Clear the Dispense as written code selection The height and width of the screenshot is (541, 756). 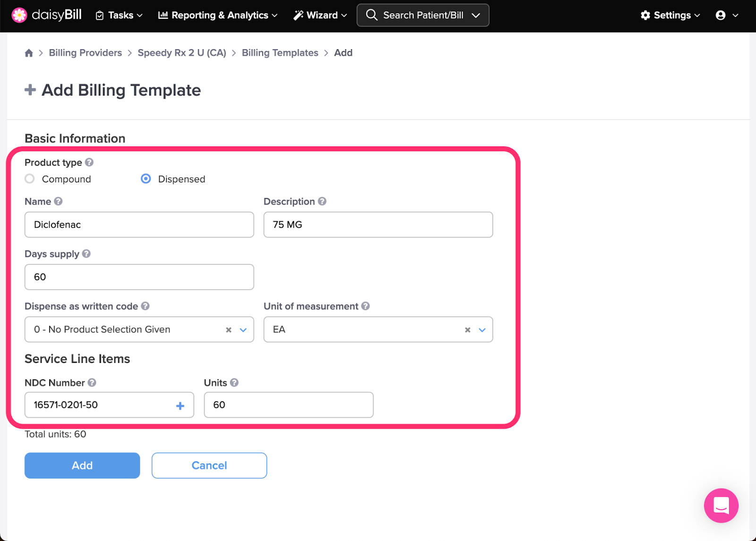click(229, 330)
